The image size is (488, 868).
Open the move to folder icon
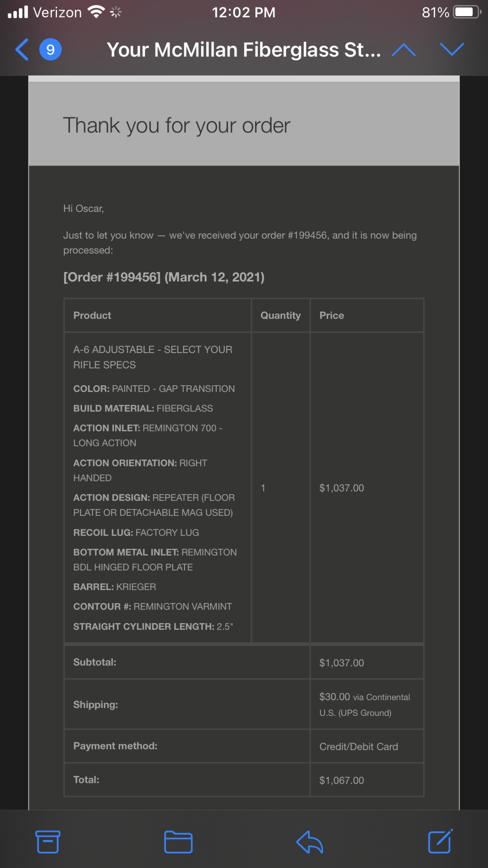point(178,841)
